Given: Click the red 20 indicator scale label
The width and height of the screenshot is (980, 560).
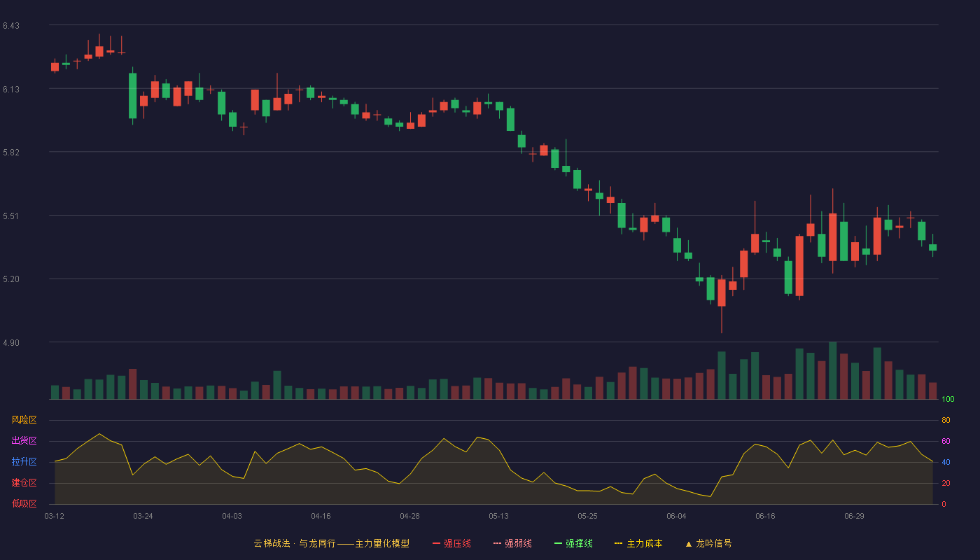Looking at the screenshot, I should click(x=946, y=483).
